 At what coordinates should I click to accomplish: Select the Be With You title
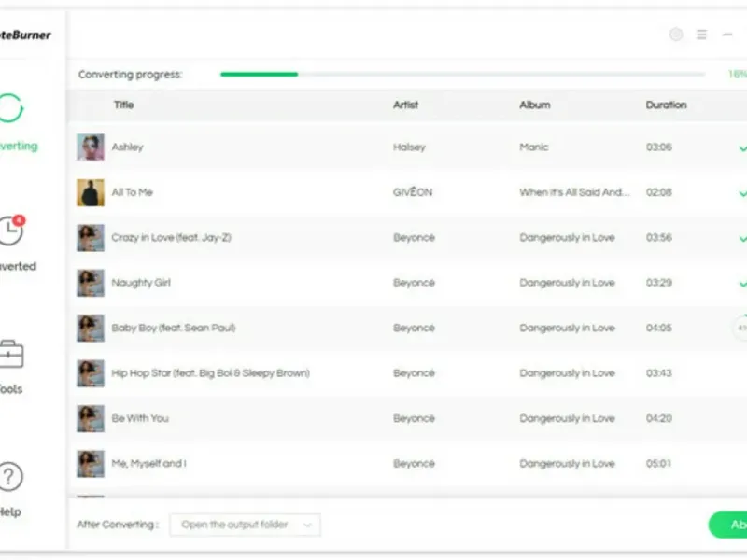click(140, 418)
